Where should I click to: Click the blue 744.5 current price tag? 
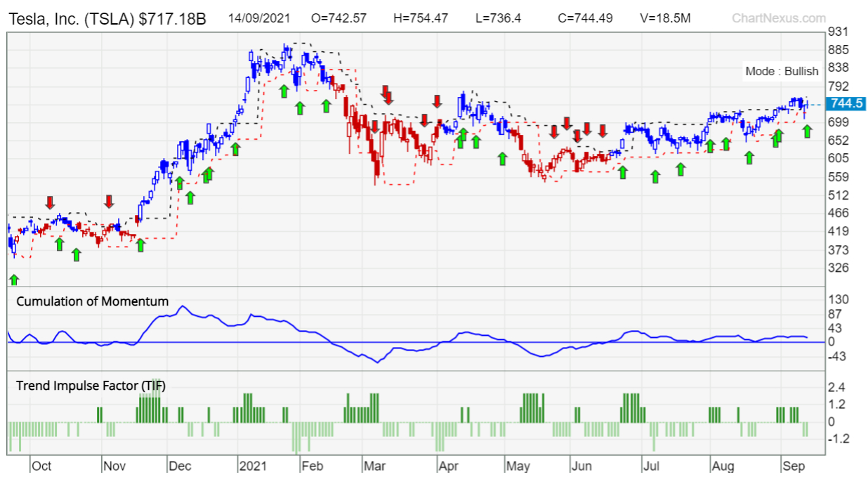click(846, 104)
